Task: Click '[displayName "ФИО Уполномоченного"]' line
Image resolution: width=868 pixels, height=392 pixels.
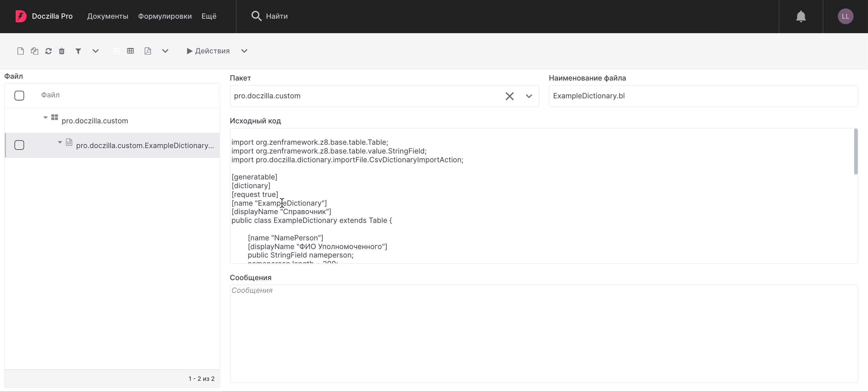Action: 317,247
